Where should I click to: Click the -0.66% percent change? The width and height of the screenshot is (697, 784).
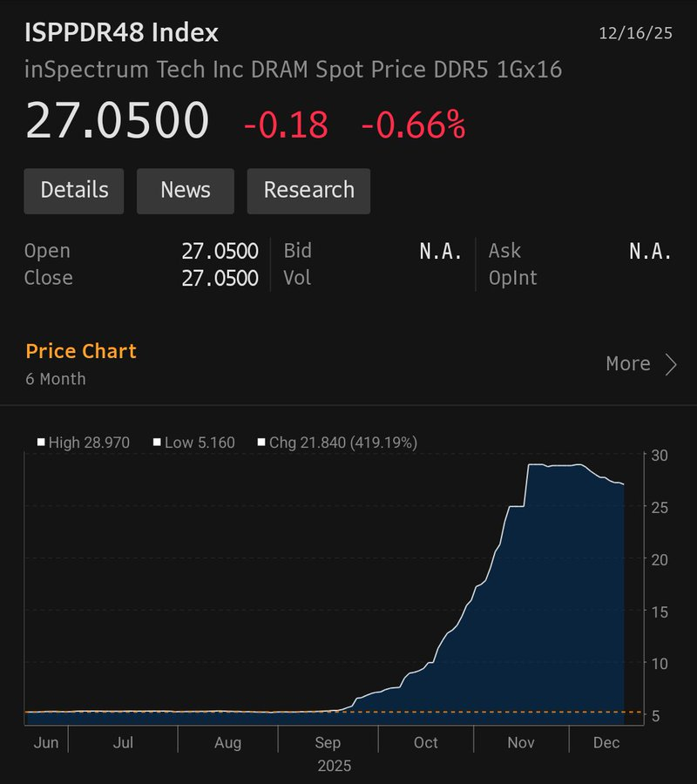coord(414,125)
